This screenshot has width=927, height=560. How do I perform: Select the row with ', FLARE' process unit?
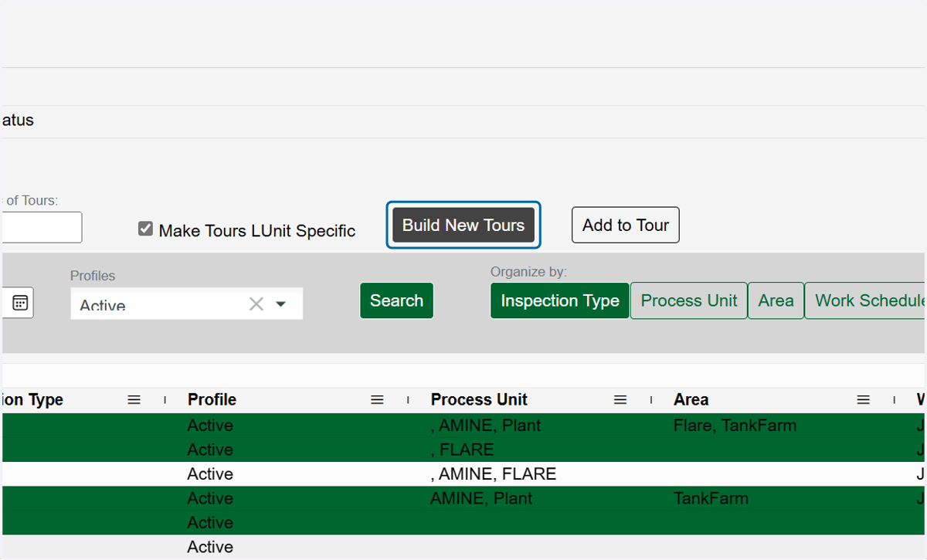[x=463, y=450]
